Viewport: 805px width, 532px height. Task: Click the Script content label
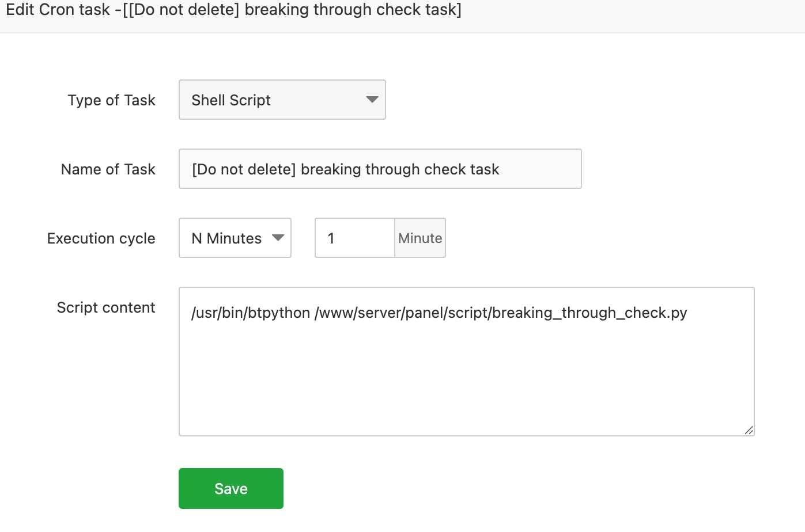pos(106,307)
